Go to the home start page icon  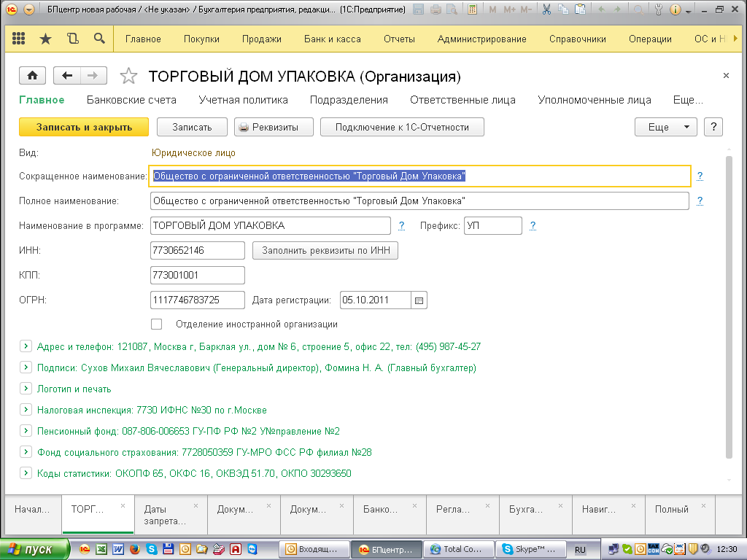click(x=32, y=76)
